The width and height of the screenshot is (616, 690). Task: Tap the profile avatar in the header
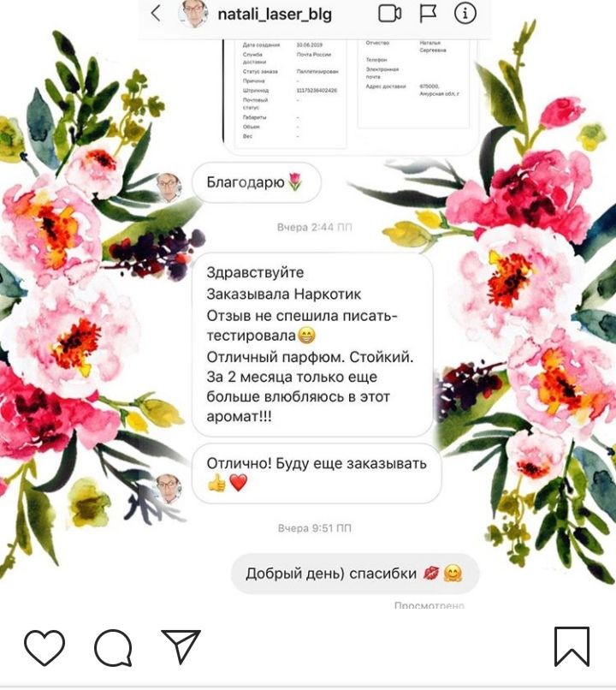point(193,14)
